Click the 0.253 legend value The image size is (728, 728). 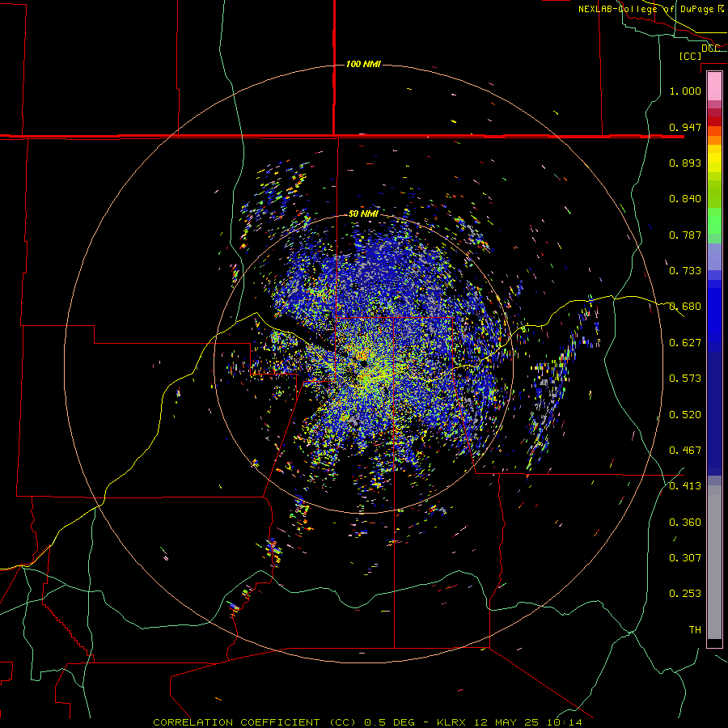pos(685,594)
